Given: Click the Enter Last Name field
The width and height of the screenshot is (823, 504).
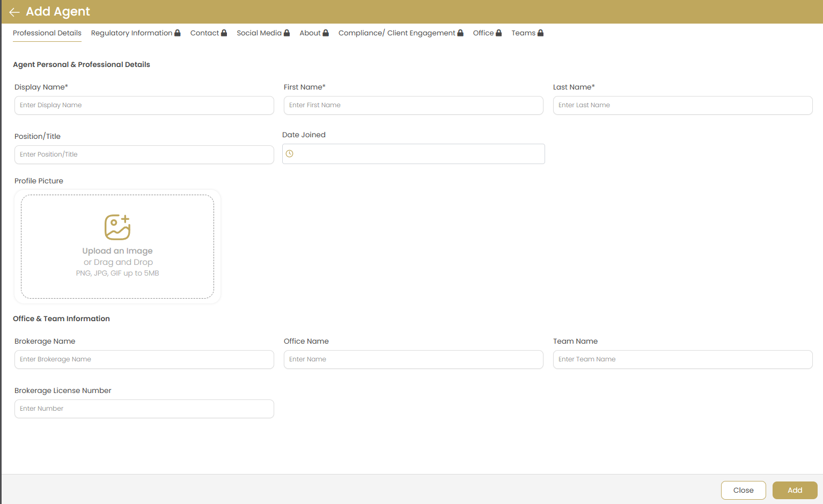Looking at the screenshot, I should point(682,105).
